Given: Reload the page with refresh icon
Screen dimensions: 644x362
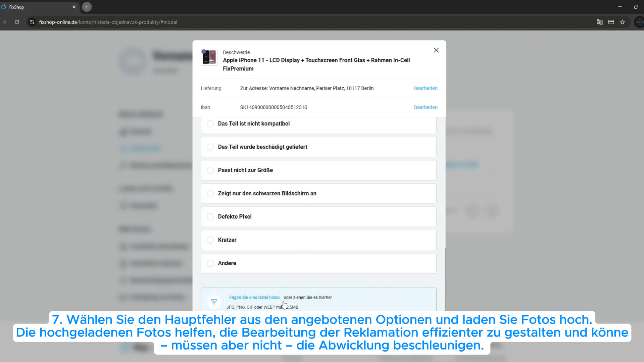Looking at the screenshot, I should 17,22.
